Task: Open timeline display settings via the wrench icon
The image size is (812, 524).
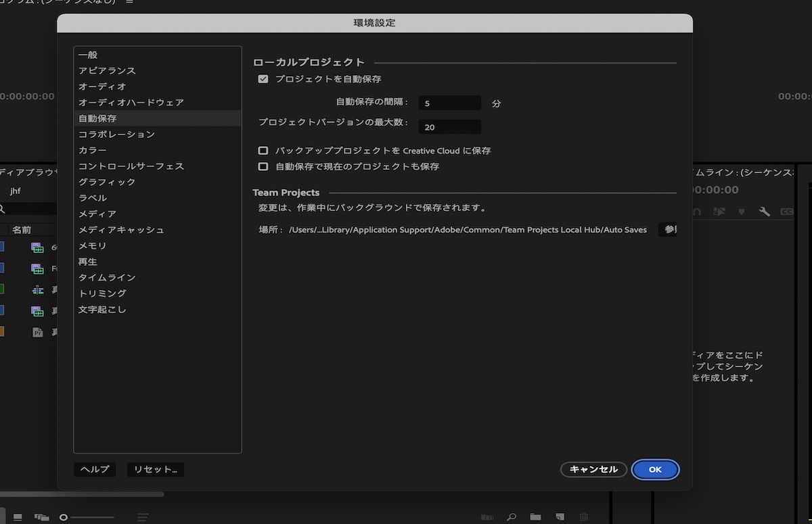Action: tap(763, 210)
